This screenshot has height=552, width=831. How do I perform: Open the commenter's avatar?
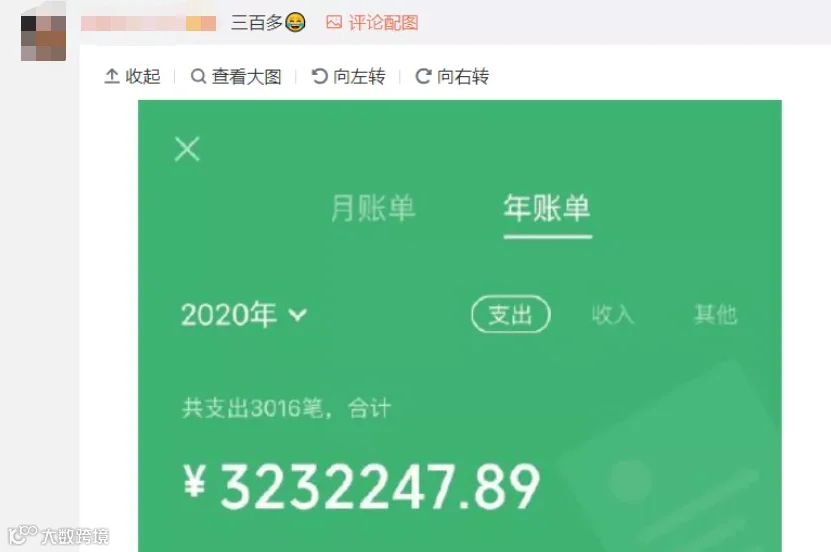[x=43, y=38]
